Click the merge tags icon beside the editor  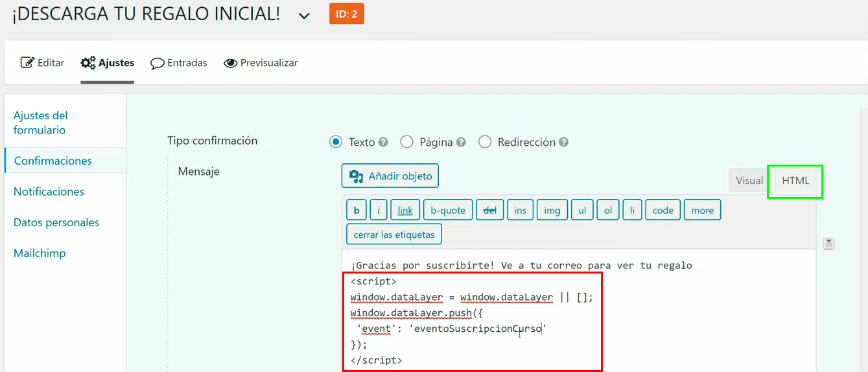(828, 244)
